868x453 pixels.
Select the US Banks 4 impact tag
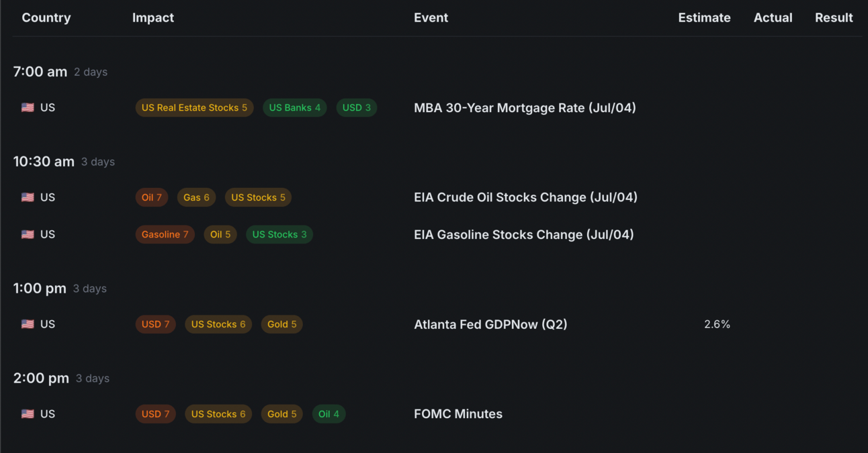point(294,107)
